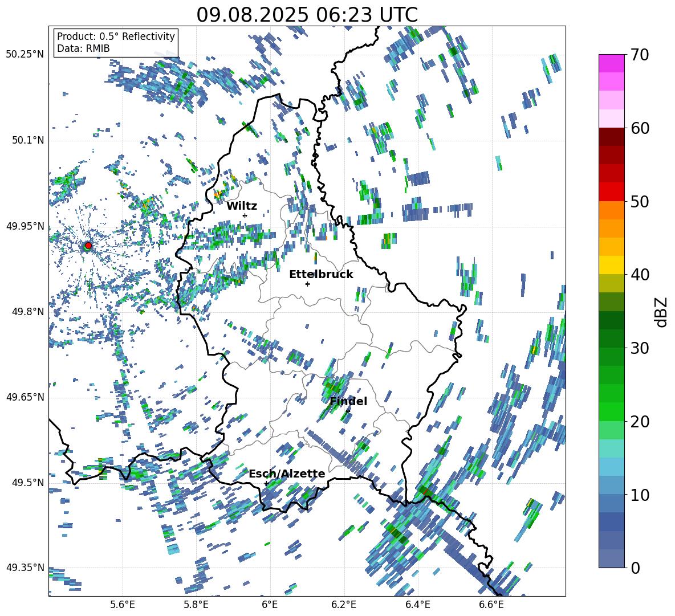Click the 6.2°E longitude label
The width and height of the screenshot is (675, 616).
344,605
